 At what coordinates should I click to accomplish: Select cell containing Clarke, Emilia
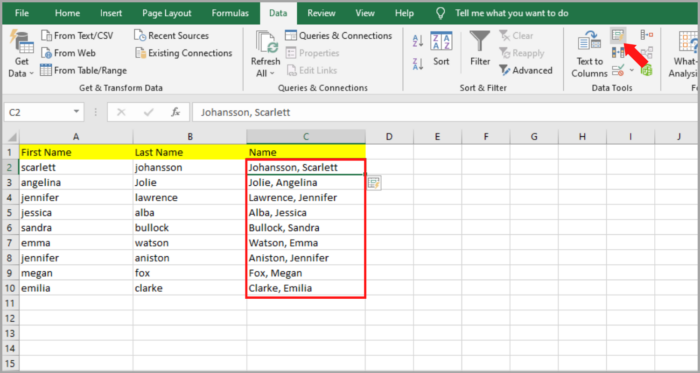click(306, 288)
